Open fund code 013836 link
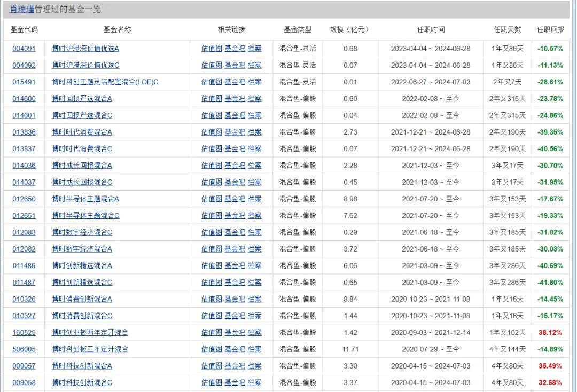The width and height of the screenshot is (577, 392). (x=24, y=132)
